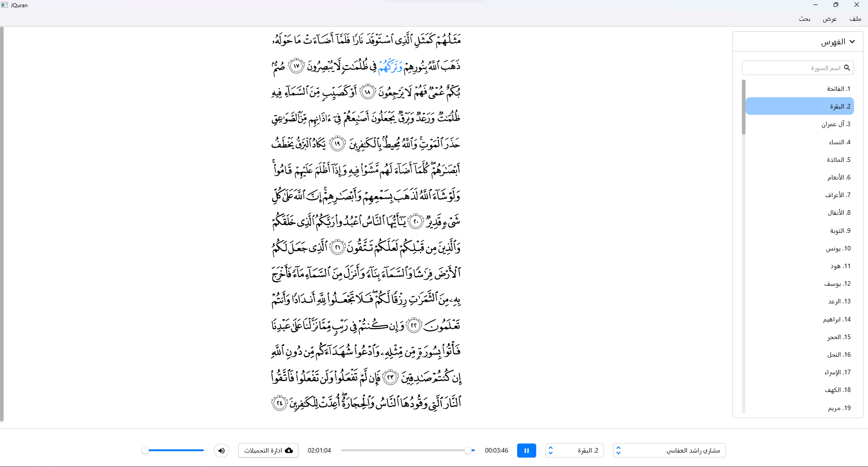
Task: Select surah 18. الكهف
Action: 799,390
